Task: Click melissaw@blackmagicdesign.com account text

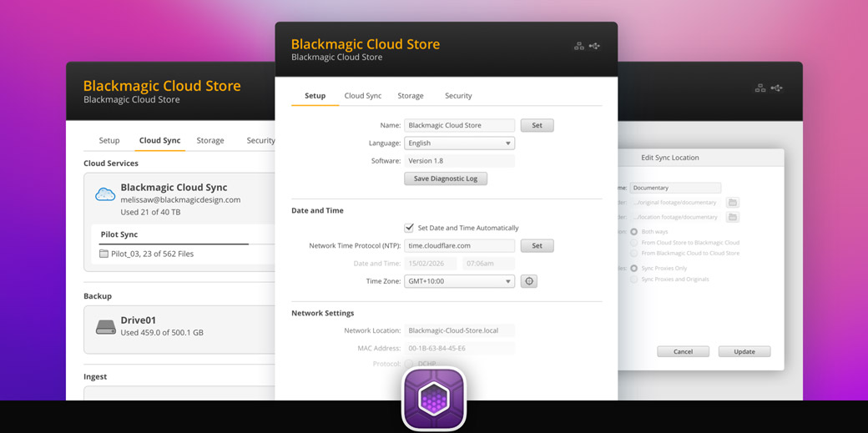Action: 180,200
